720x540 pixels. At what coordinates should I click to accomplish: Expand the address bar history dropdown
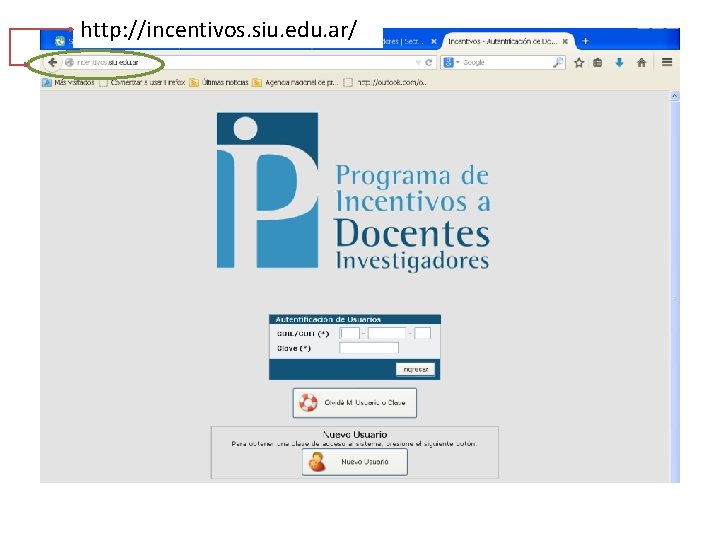418,62
